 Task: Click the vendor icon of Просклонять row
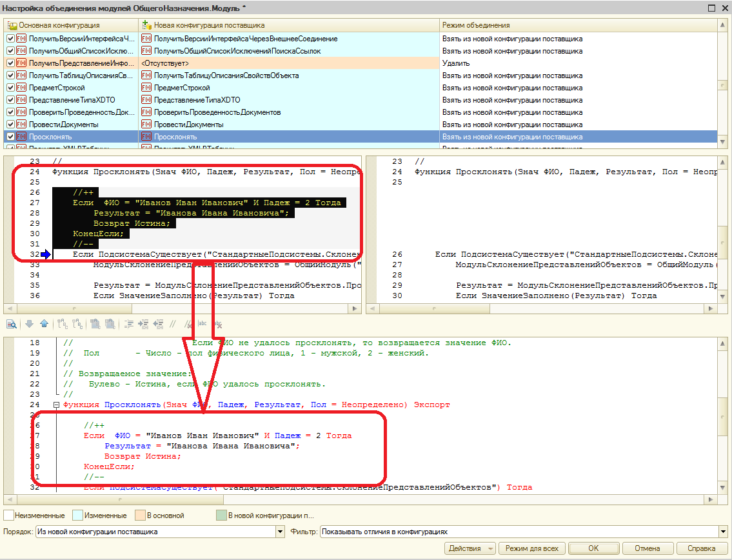[x=146, y=137]
